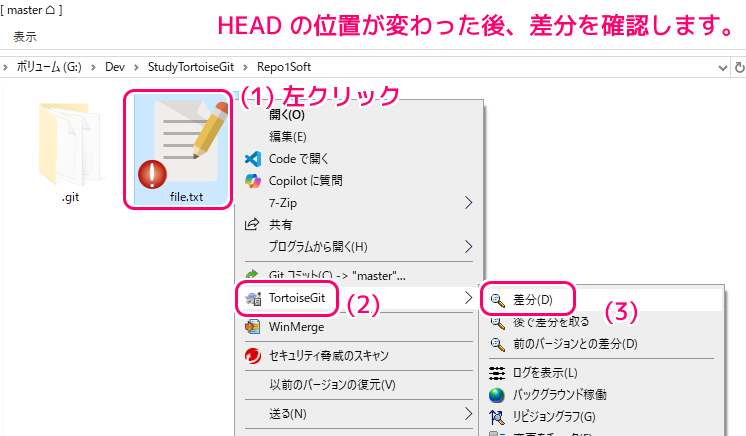This screenshot has width=746, height=436.
Task: Expand chevron after Dev breadcrumb
Action: pos(137,68)
